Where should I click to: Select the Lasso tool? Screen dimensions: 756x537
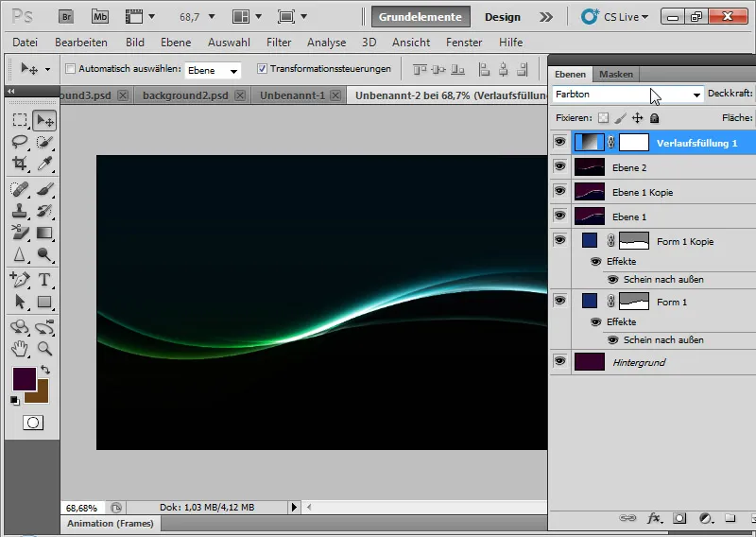click(20, 142)
